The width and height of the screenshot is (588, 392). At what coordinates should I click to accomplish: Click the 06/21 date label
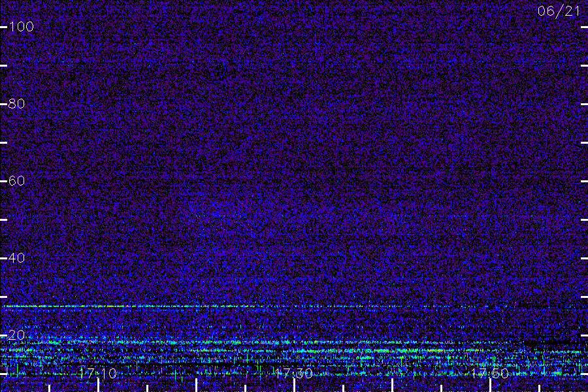point(559,11)
